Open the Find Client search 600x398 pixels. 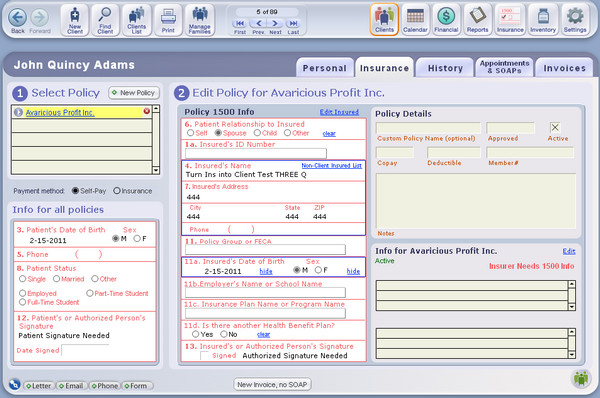click(x=105, y=20)
